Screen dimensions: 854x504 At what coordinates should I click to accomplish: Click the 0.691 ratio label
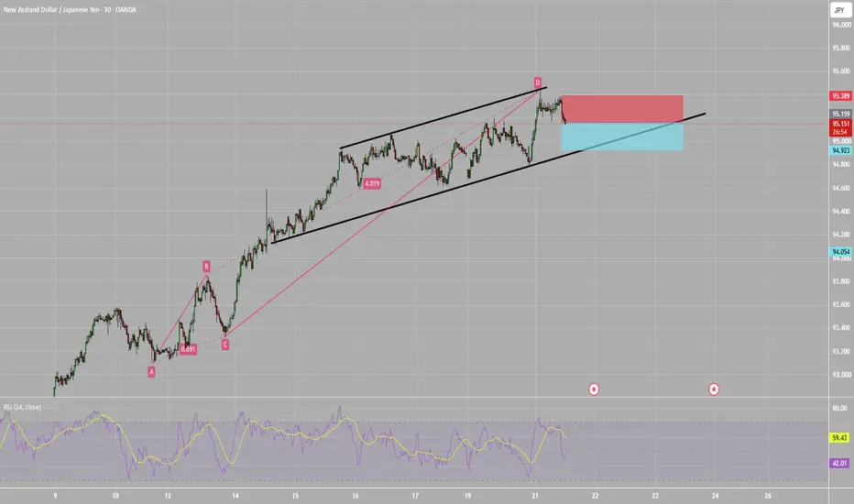point(187,349)
